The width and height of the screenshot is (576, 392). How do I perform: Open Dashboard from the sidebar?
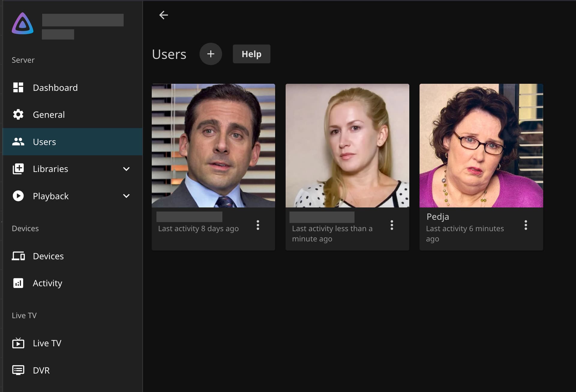[55, 88]
